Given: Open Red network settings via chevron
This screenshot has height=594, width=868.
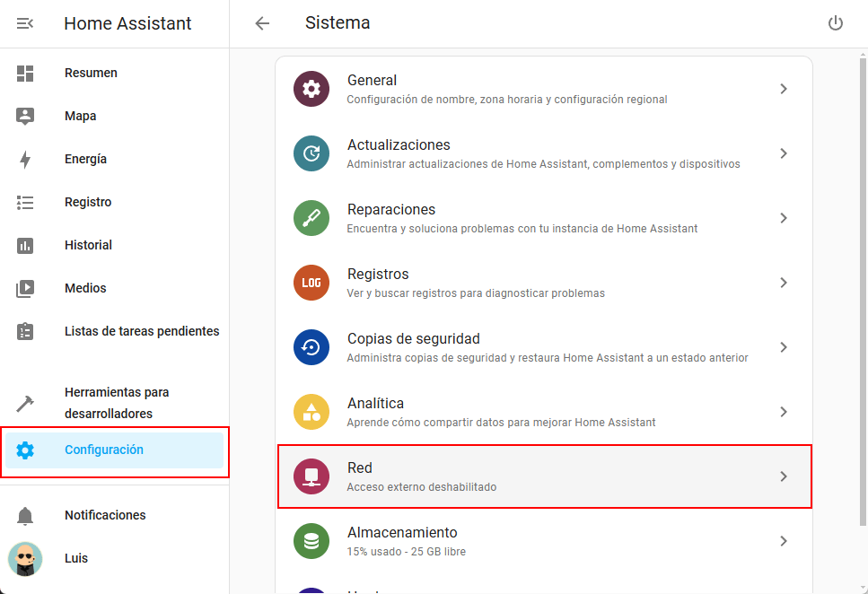Looking at the screenshot, I should (x=784, y=476).
